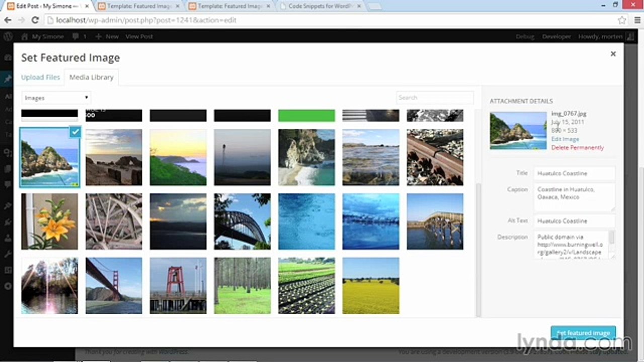Select the orange lily flower thumbnail
The height and width of the screenshot is (362, 644).
[x=50, y=222]
